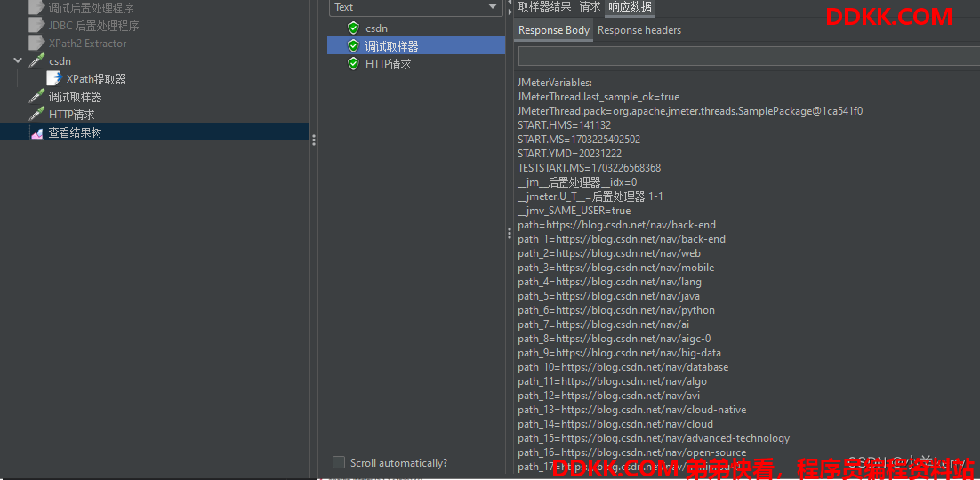The height and width of the screenshot is (480, 980).
Task: Click the __jmeter.U_T__=后置处理器 1-1 line
Action: point(590,196)
